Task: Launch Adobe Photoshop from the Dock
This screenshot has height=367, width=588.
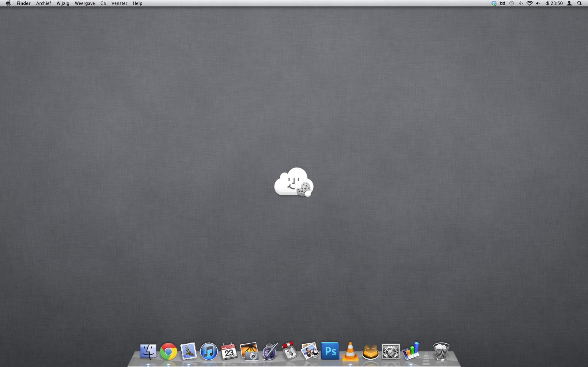Action: click(330, 351)
